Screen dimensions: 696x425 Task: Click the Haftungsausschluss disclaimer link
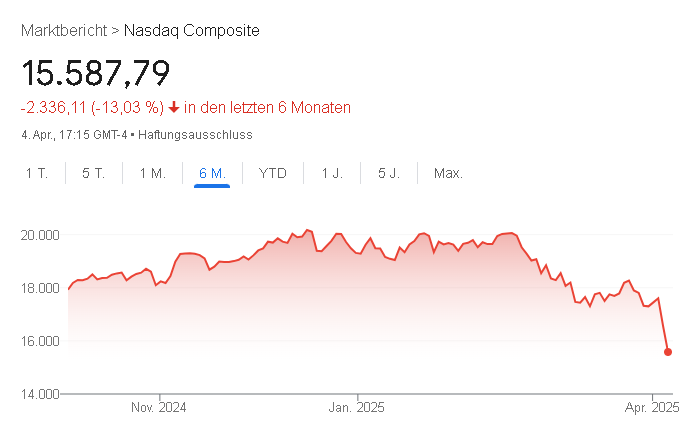point(195,134)
